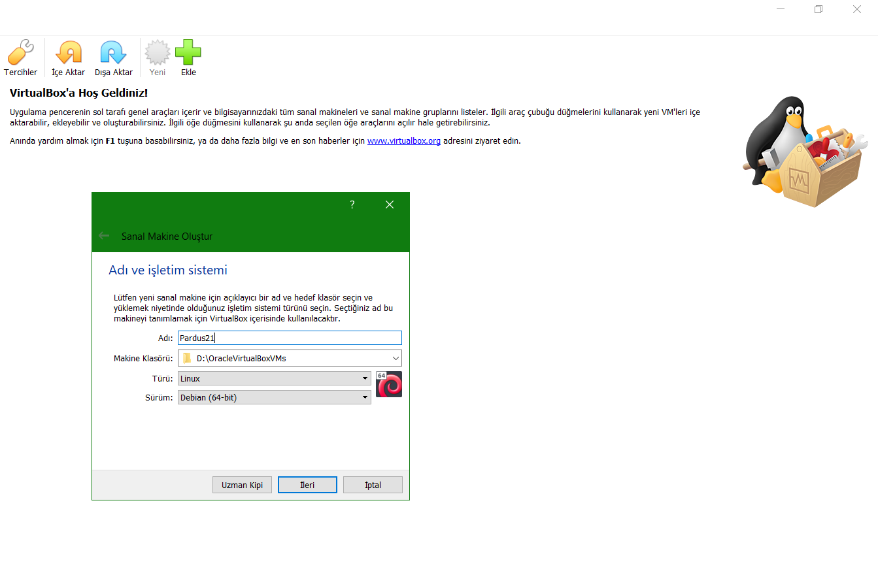Click the Tux toolbox welcome image
This screenshot has height=588, width=878.
pos(805,152)
